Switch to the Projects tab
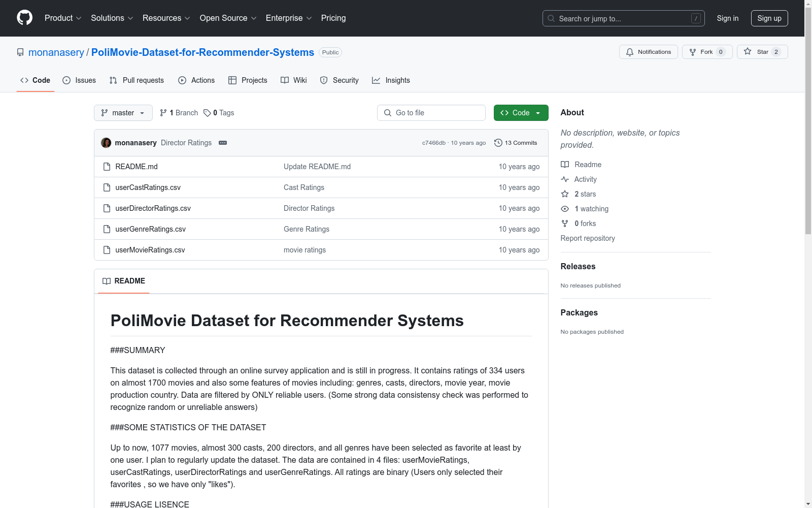Screen dimensions: 812x508 click(248, 80)
